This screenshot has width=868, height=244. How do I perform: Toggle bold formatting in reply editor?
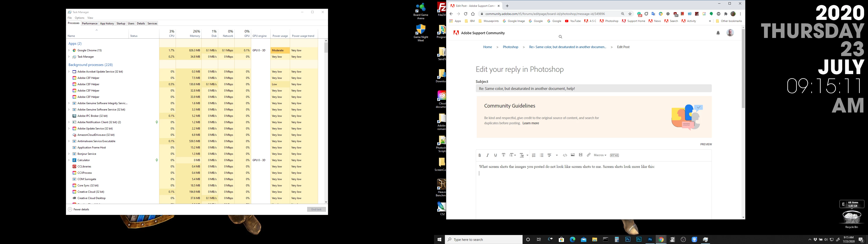point(479,155)
